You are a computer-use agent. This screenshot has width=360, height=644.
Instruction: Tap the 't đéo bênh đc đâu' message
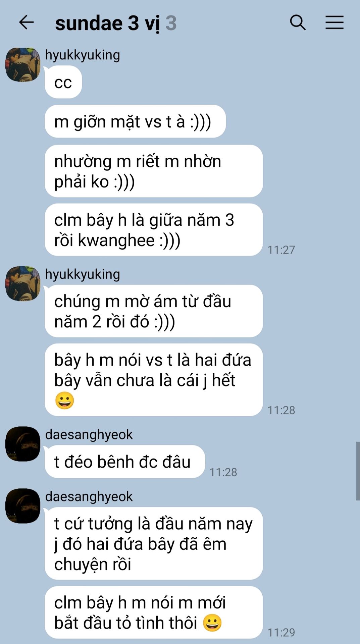[125, 462]
